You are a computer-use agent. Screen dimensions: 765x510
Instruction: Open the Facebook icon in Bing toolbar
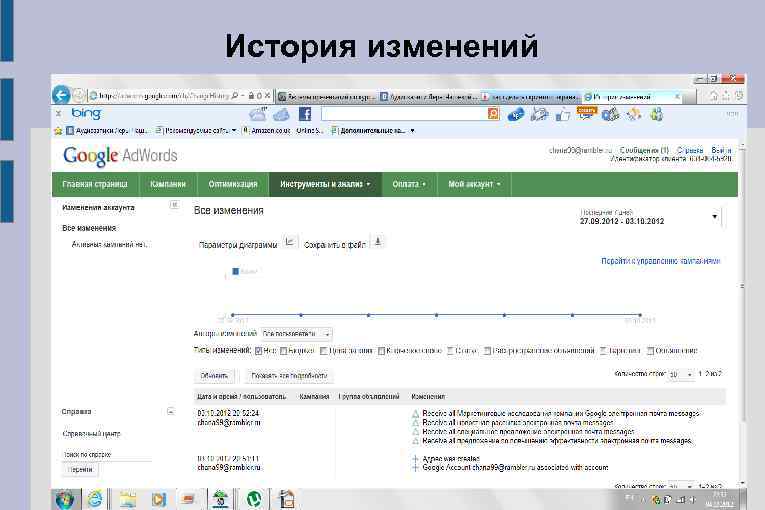[305, 114]
